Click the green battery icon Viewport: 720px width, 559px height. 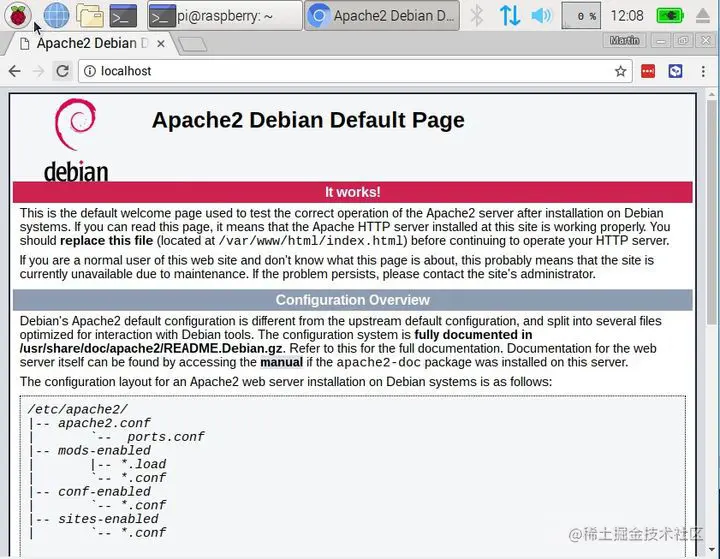[x=670, y=16]
